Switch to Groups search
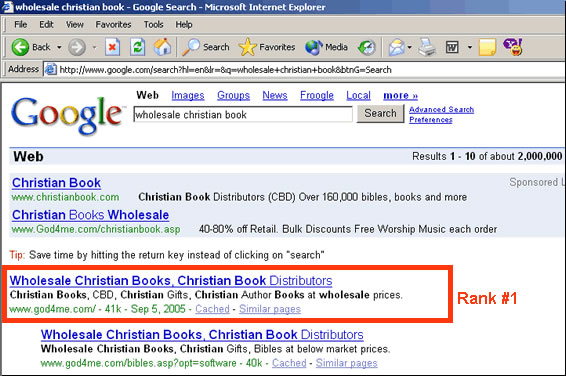566x376 pixels. (233, 95)
